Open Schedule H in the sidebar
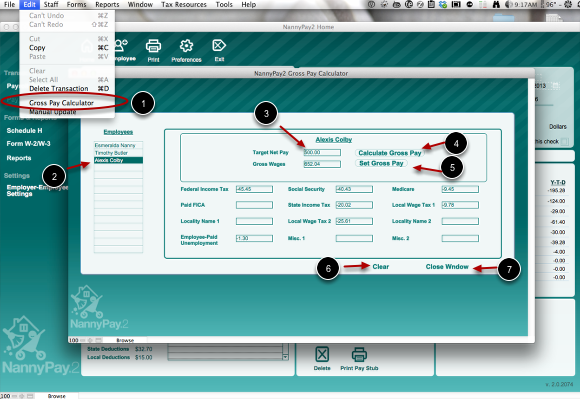This screenshot has height=399, width=580. point(24,131)
